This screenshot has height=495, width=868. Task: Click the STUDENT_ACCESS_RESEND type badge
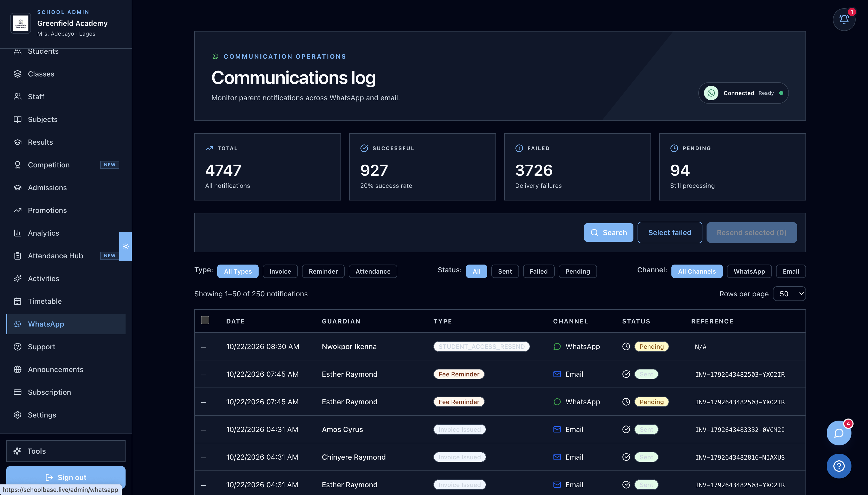(x=482, y=346)
